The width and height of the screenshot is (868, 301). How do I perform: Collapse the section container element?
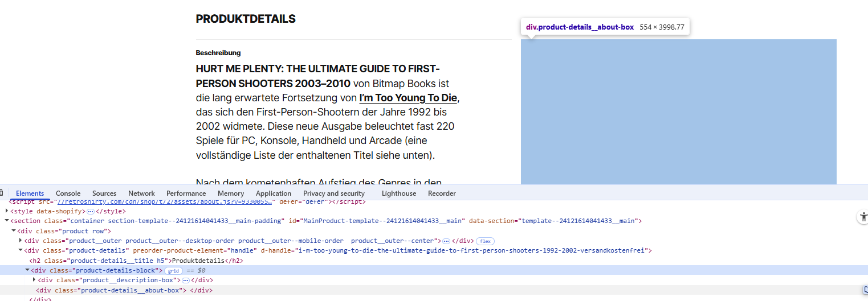pos(7,221)
